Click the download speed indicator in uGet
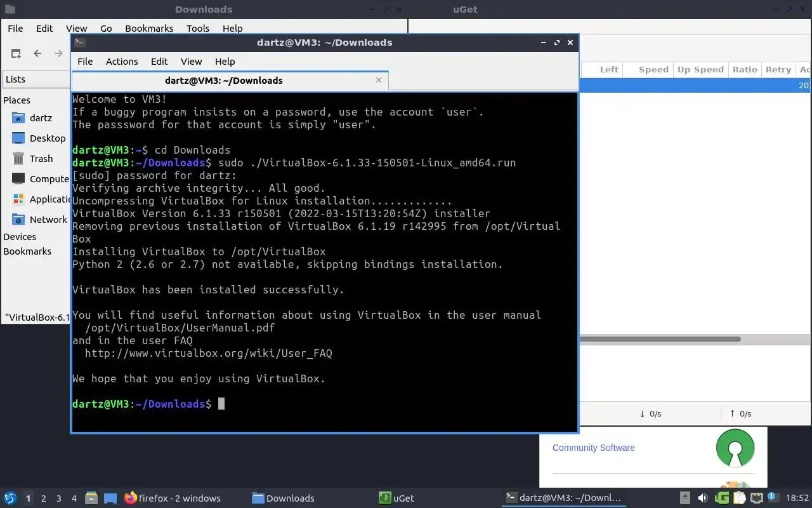Image resolution: width=812 pixels, height=508 pixels. pyautogui.click(x=650, y=414)
